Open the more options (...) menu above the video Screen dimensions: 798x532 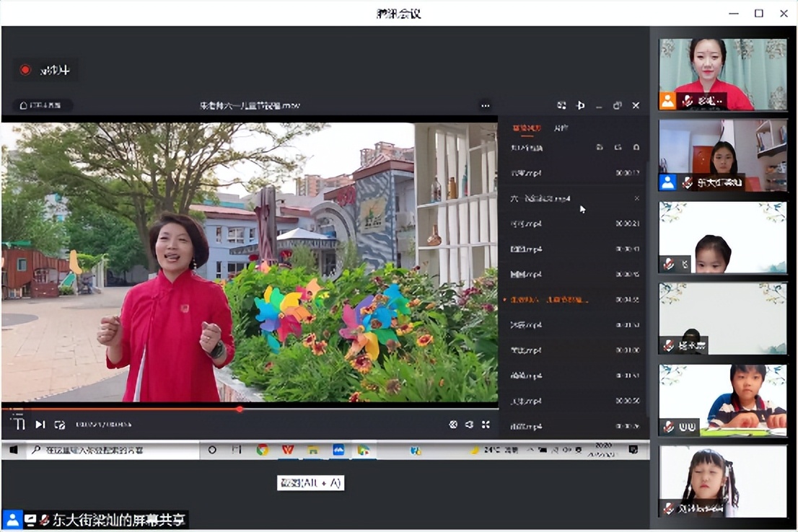pos(485,105)
